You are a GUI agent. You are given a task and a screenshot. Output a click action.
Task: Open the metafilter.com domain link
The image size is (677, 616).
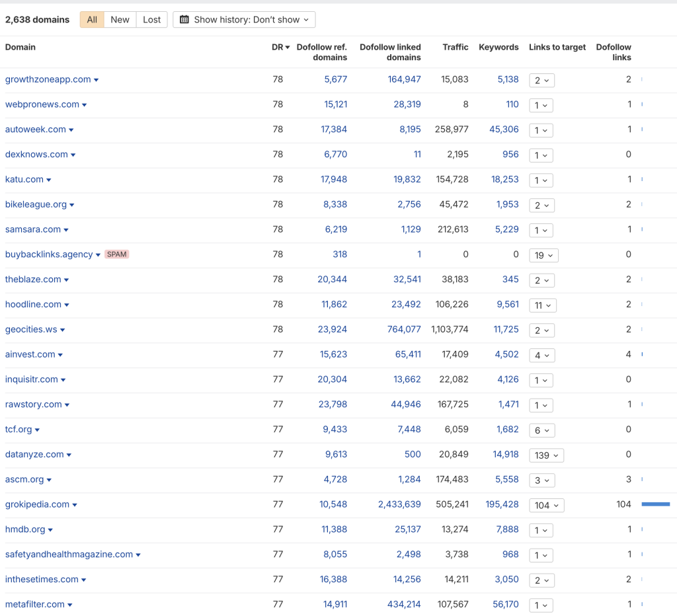(x=35, y=605)
